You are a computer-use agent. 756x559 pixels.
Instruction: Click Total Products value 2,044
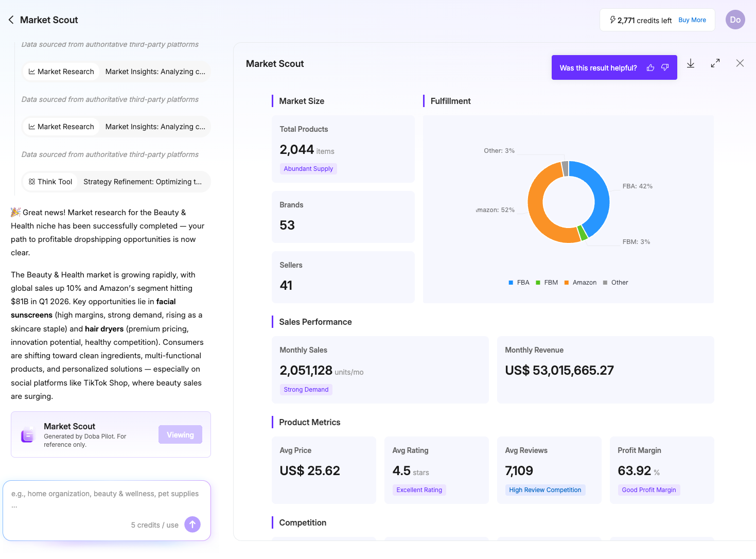click(x=296, y=149)
